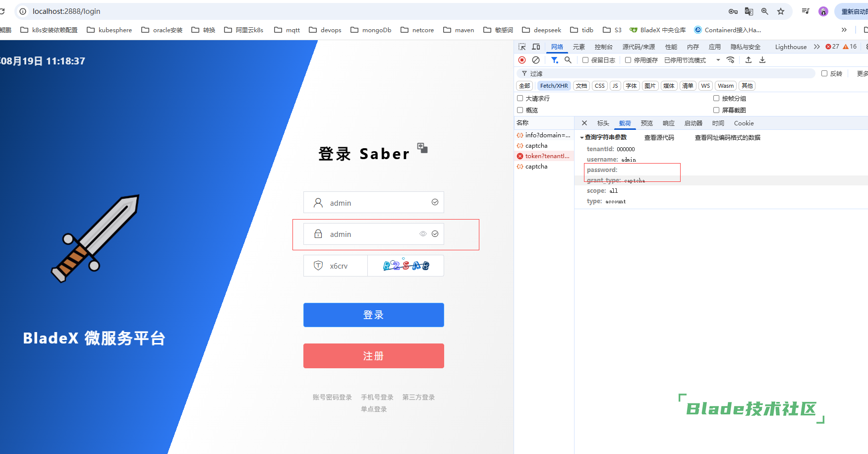This screenshot has width=868, height=454.
Task: Enable the overview (概览) checkbox
Action: coord(520,110)
